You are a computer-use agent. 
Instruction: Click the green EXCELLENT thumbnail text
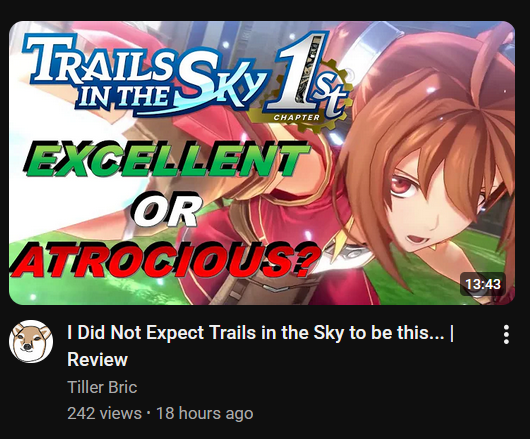tap(167, 159)
